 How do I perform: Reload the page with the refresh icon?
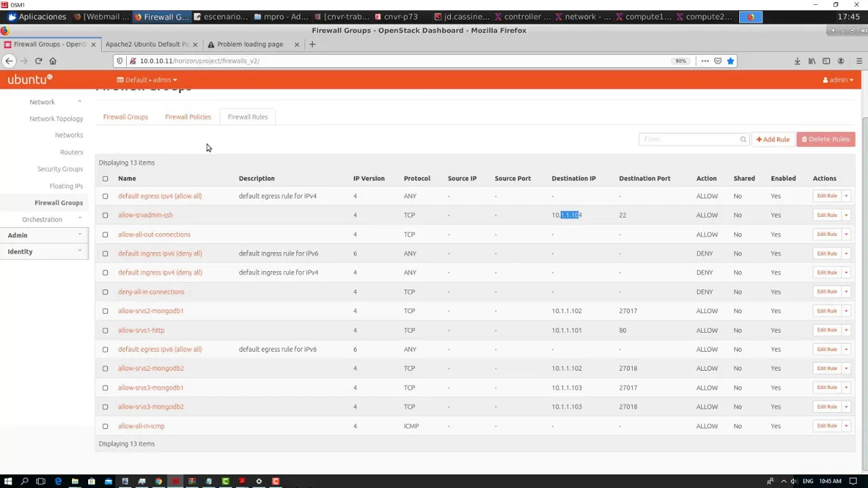(x=39, y=61)
